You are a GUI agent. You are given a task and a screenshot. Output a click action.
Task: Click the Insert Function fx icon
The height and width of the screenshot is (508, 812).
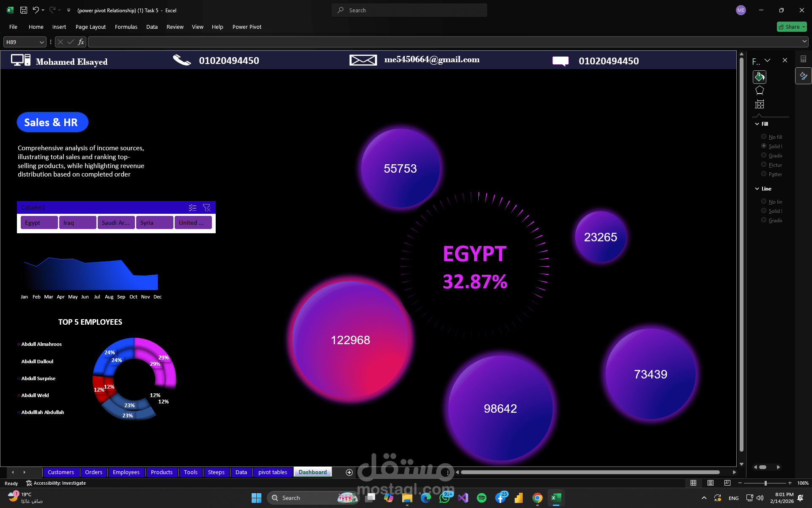[81, 42]
